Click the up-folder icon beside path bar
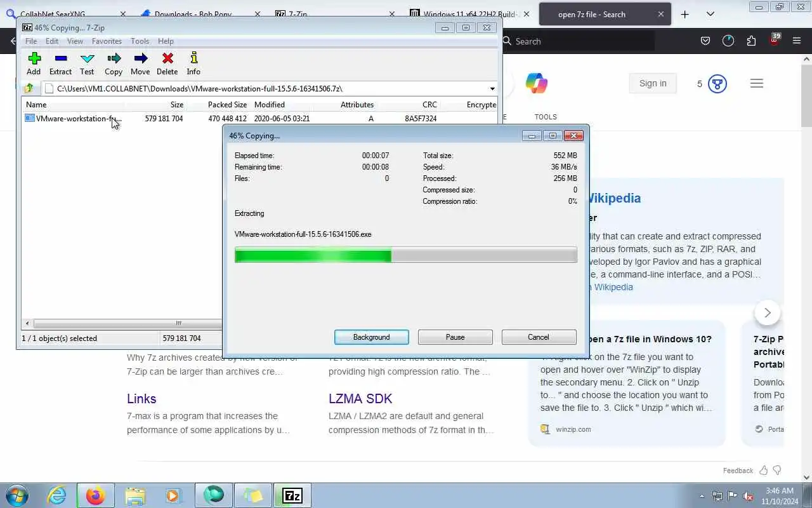Image resolution: width=812 pixels, height=508 pixels. [x=29, y=88]
